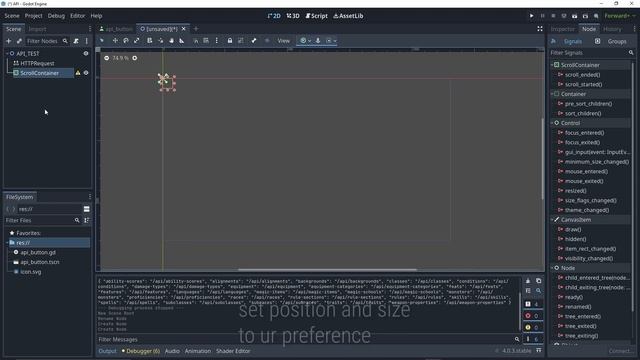The image size is (640, 360).
Task: Open Scene dock three-dot options
Action: [x=90, y=29]
